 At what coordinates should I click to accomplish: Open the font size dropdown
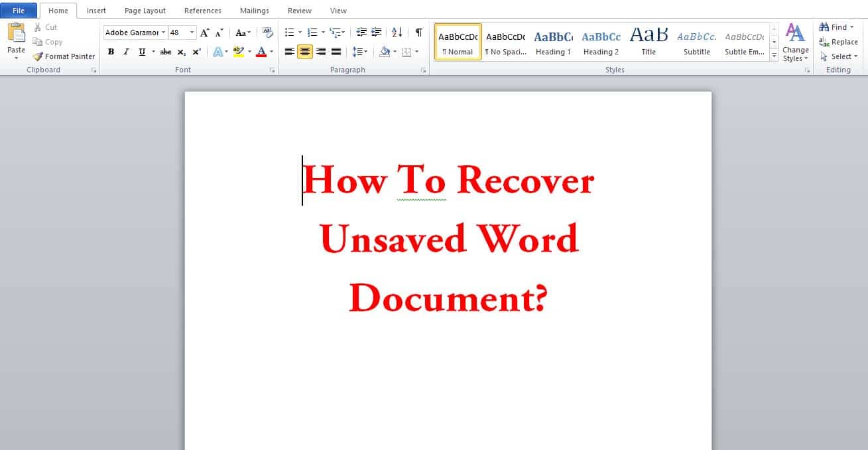click(x=192, y=32)
